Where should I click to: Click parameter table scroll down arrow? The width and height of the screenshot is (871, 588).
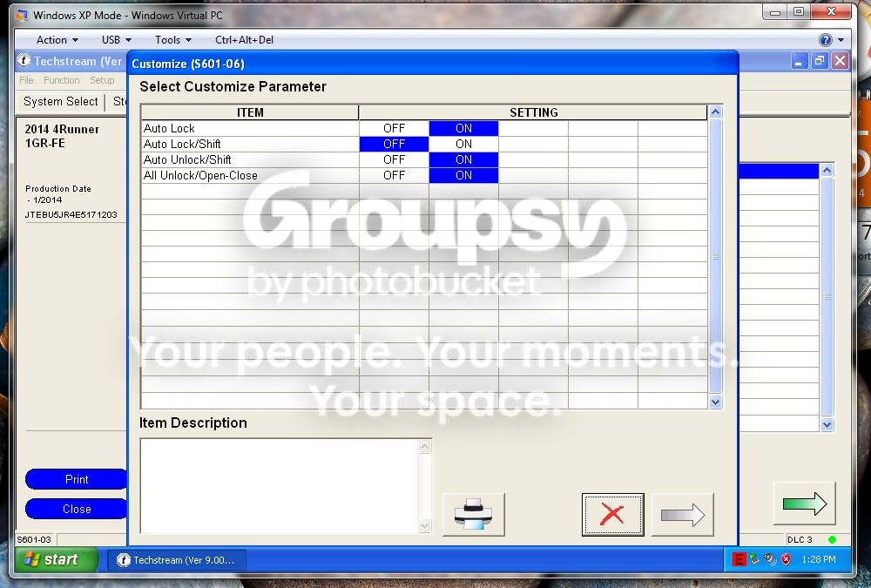pos(715,402)
